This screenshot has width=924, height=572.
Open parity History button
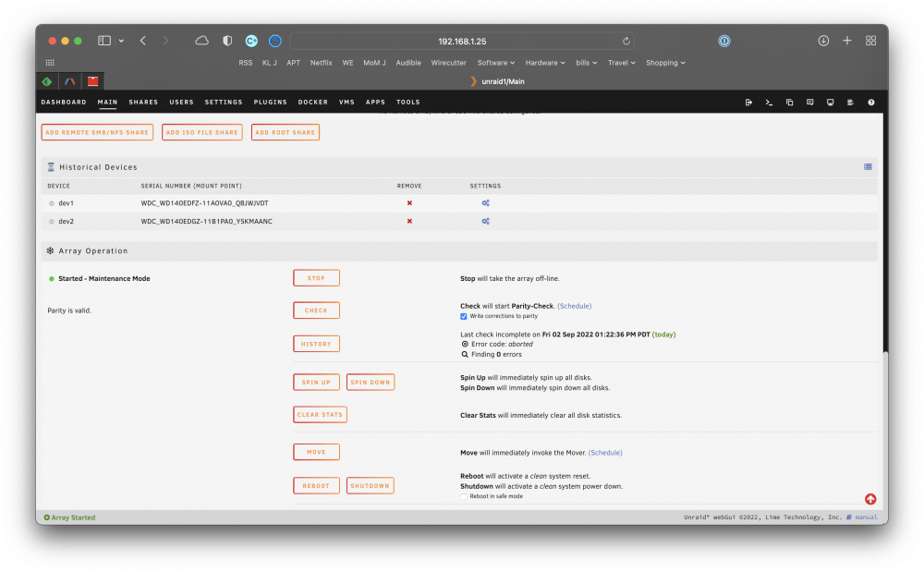tap(316, 344)
